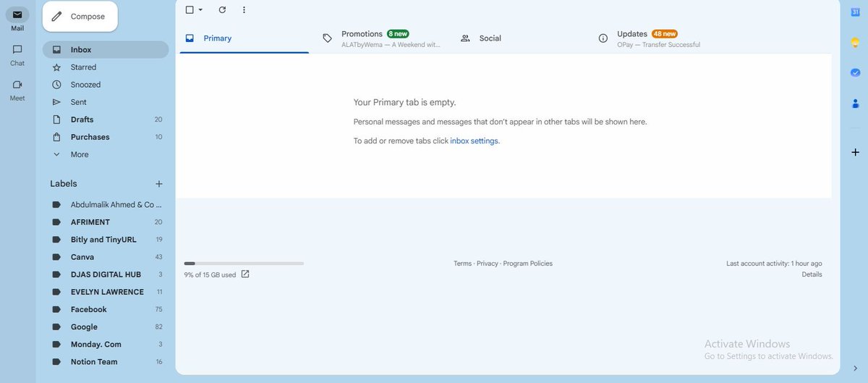Click 'Your Primary tab is empty.' text
The height and width of the screenshot is (383, 868).
pyautogui.click(x=404, y=102)
